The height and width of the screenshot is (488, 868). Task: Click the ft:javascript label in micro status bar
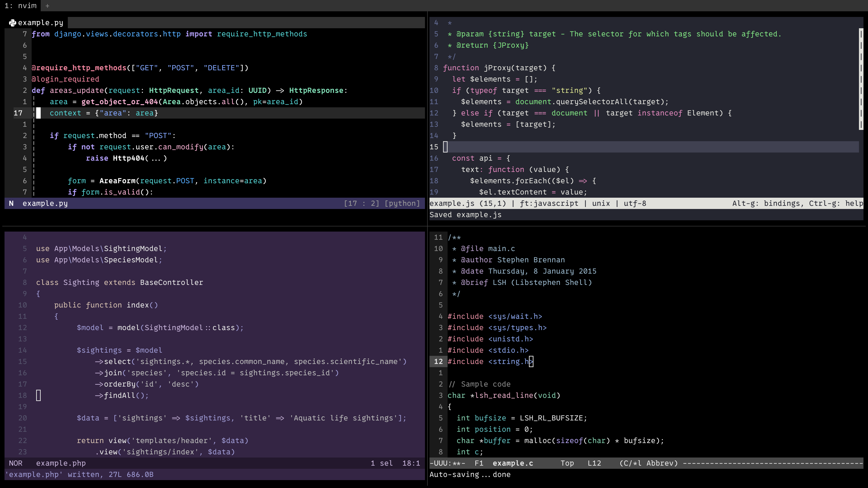549,203
